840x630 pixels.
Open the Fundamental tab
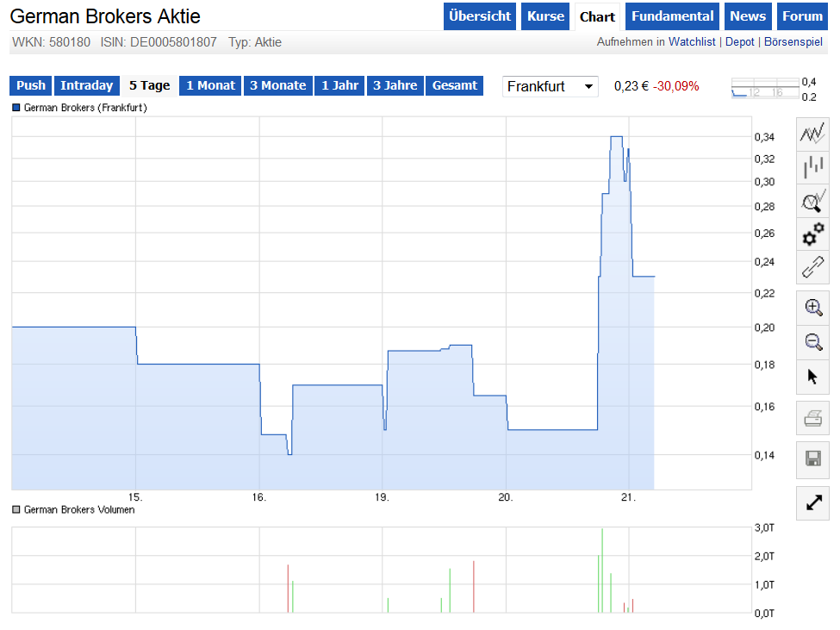pyautogui.click(x=672, y=16)
